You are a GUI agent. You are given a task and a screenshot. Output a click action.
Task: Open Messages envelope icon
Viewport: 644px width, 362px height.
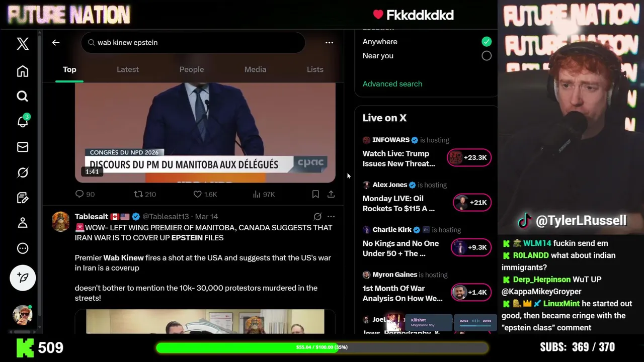point(23,147)
